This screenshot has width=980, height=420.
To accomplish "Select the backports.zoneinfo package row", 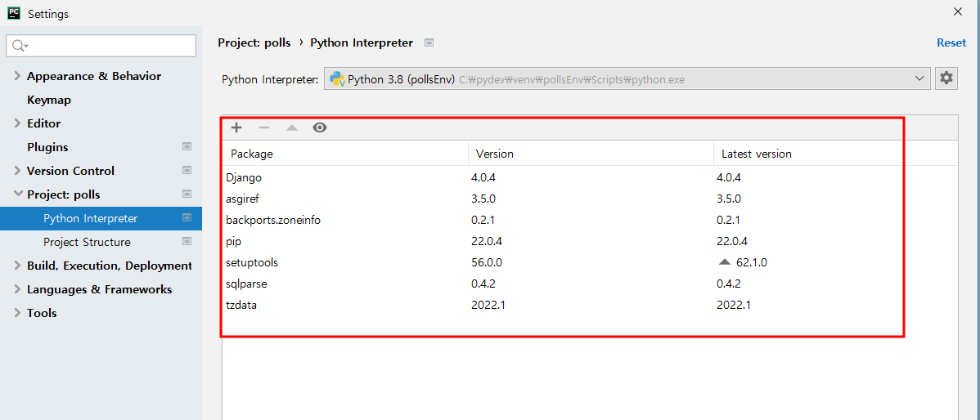I will point(590,221).
